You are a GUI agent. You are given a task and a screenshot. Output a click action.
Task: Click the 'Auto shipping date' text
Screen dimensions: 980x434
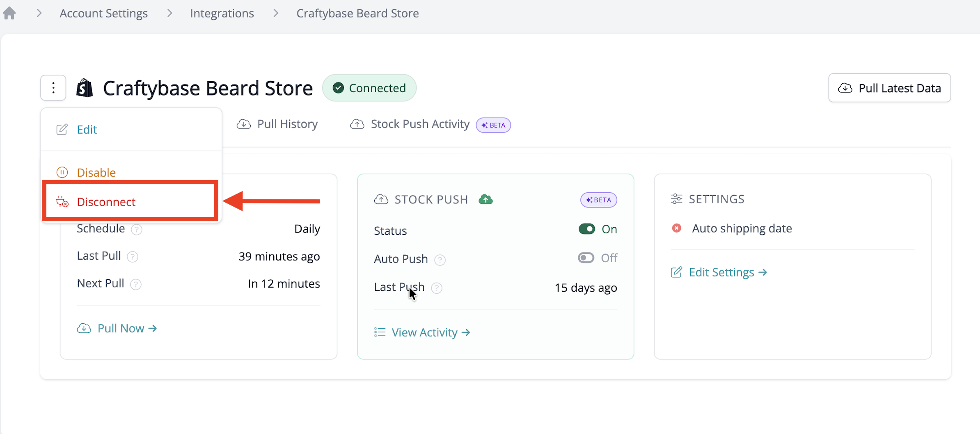(742, 228)
